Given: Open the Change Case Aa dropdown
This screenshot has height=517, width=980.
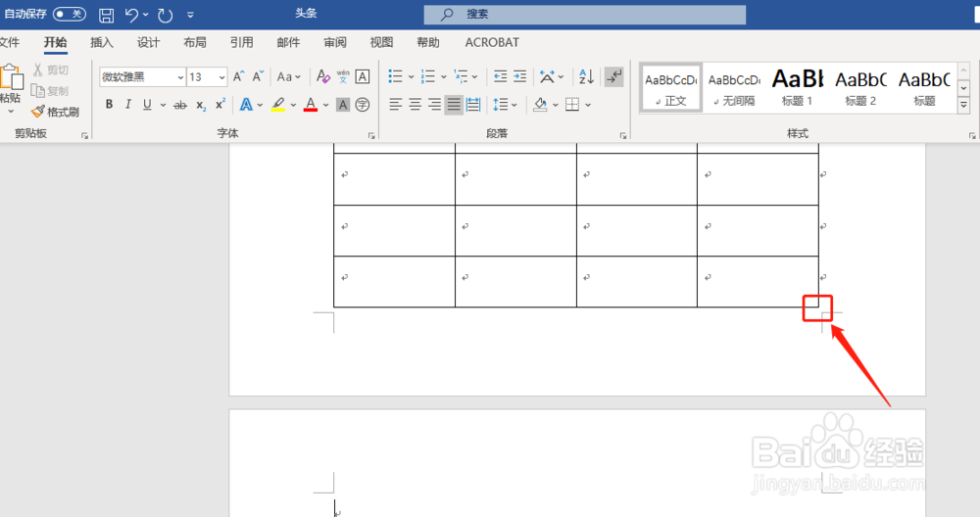Looking at the screenshot, I should (x=289, y=76).
